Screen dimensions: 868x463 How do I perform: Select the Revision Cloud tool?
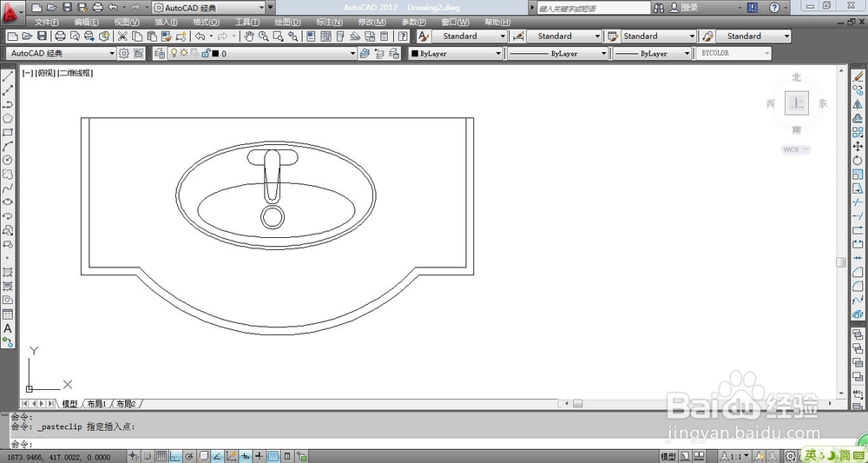pyautogui.click(x=8, y=174)
